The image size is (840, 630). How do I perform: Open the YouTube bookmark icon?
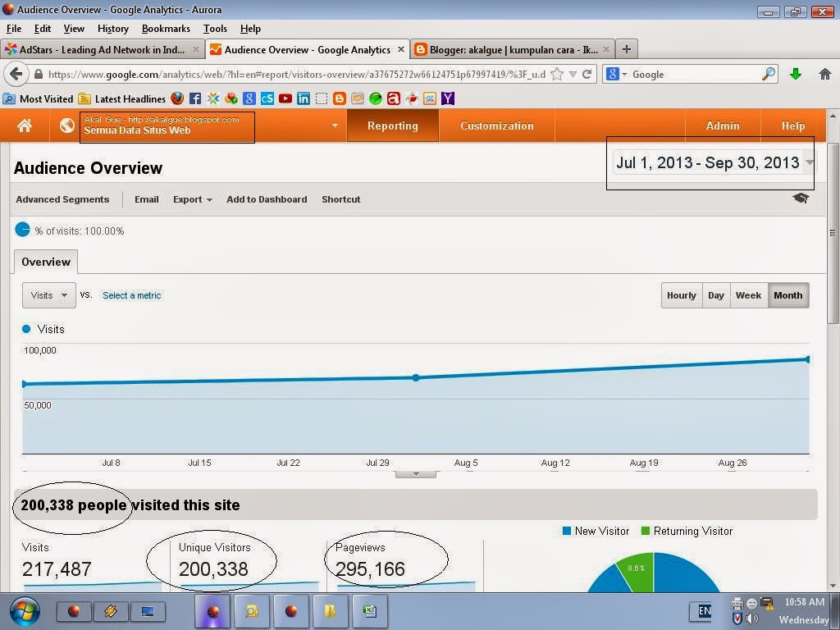pyautogui.click(x=285, y=98)
